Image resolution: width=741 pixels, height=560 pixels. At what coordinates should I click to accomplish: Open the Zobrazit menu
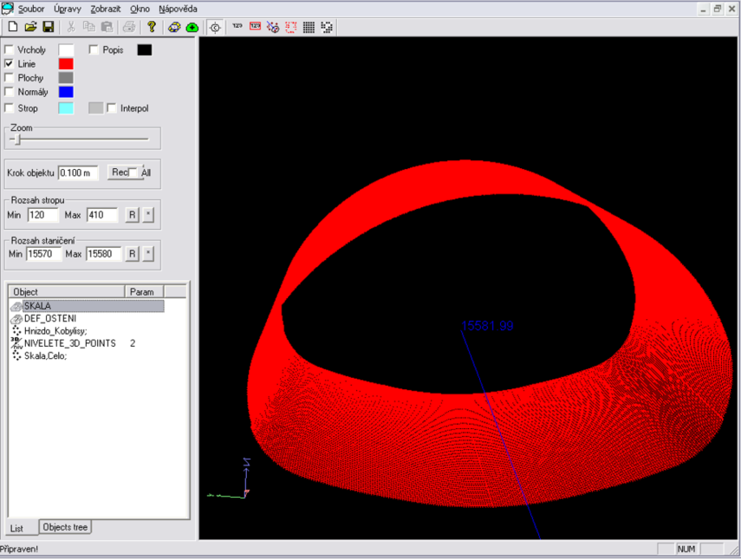coord(104,9)
